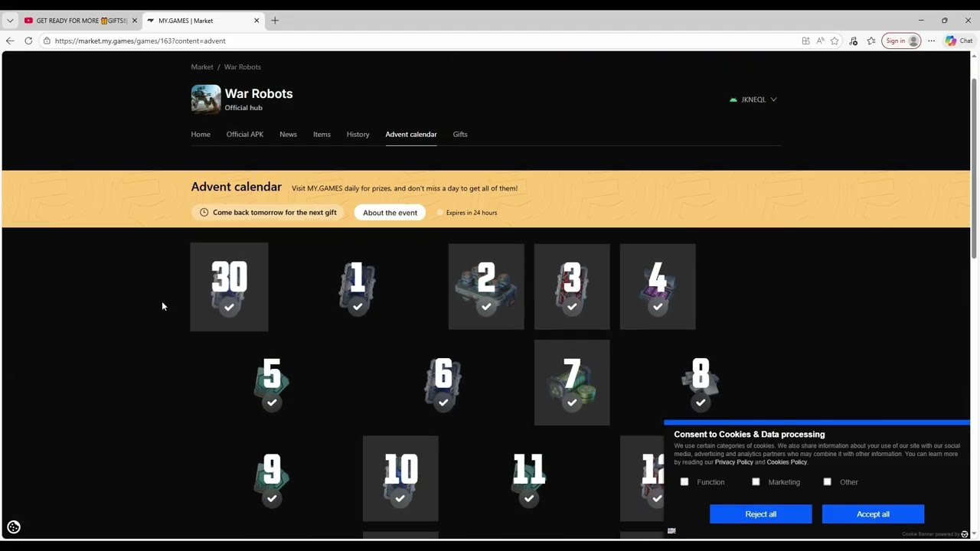The image size is (980, 551).
Task: Add this page to favorites
Action: click(x=835, y=41)
